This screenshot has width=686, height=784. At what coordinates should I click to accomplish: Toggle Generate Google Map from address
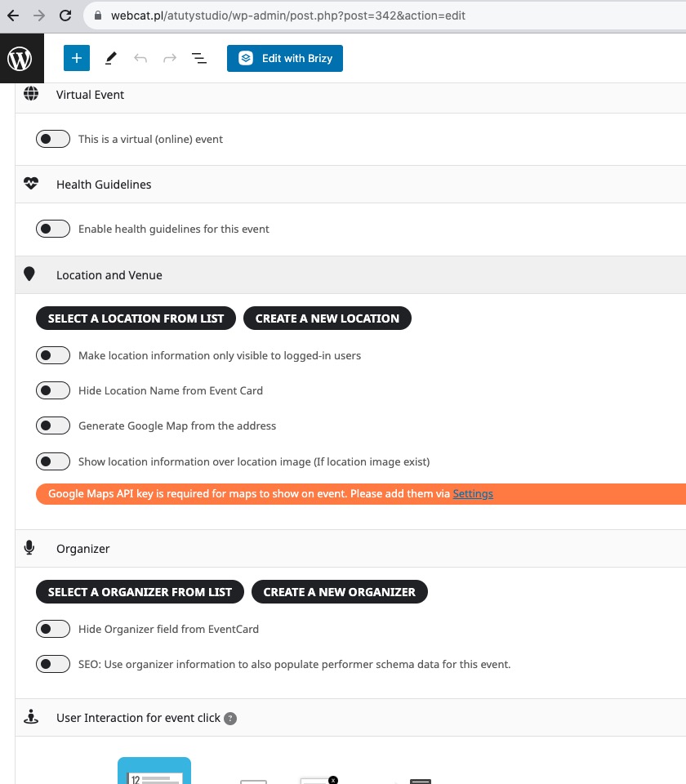click(53, 426)
